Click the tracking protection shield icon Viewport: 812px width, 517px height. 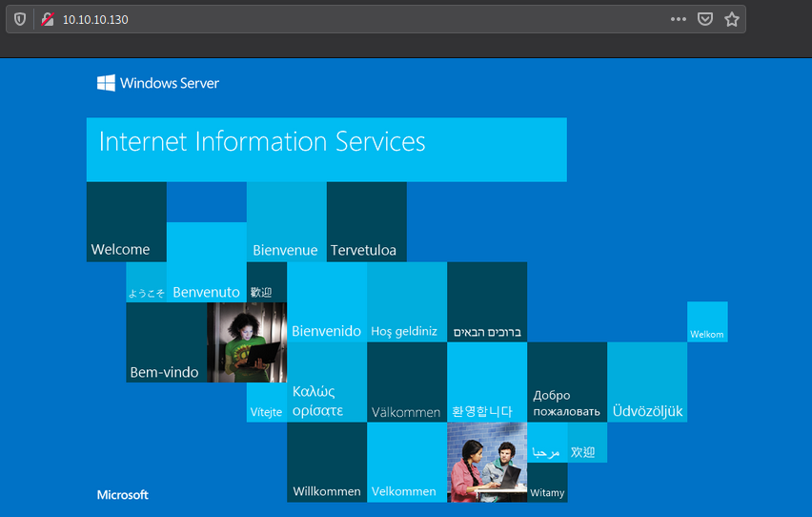tap(20, 20)
